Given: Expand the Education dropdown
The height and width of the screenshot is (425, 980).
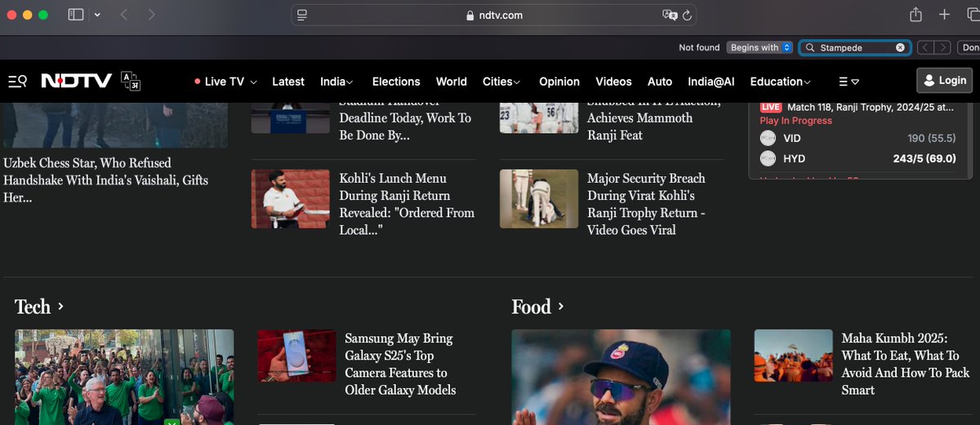Looking at the screenshot, I should tap(781, 82).
